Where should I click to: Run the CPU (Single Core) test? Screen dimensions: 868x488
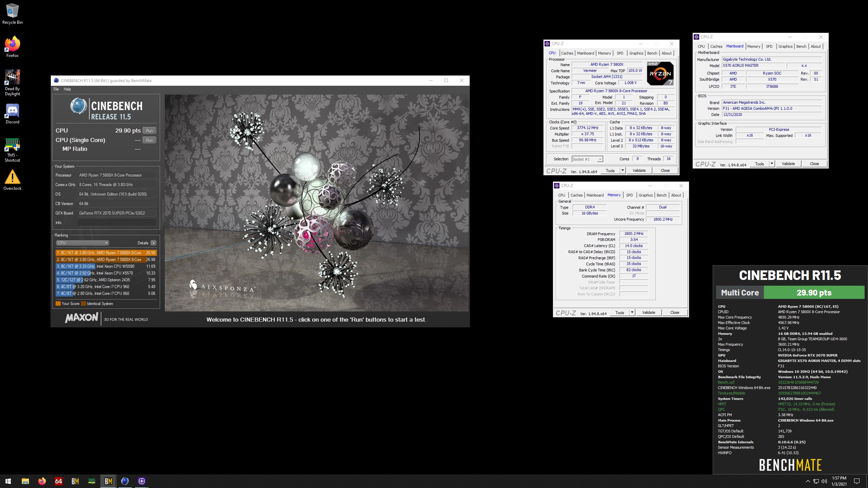pyautogui.click(x=149, y=140)
